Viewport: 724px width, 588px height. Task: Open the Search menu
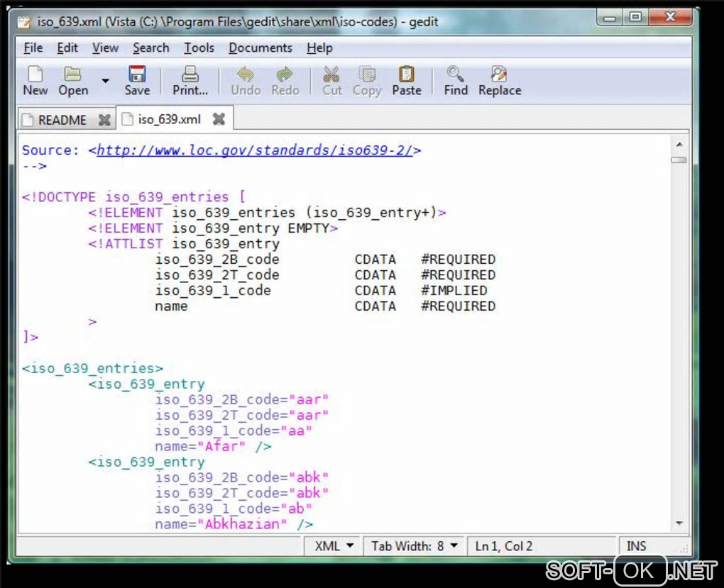click(151, 48)
